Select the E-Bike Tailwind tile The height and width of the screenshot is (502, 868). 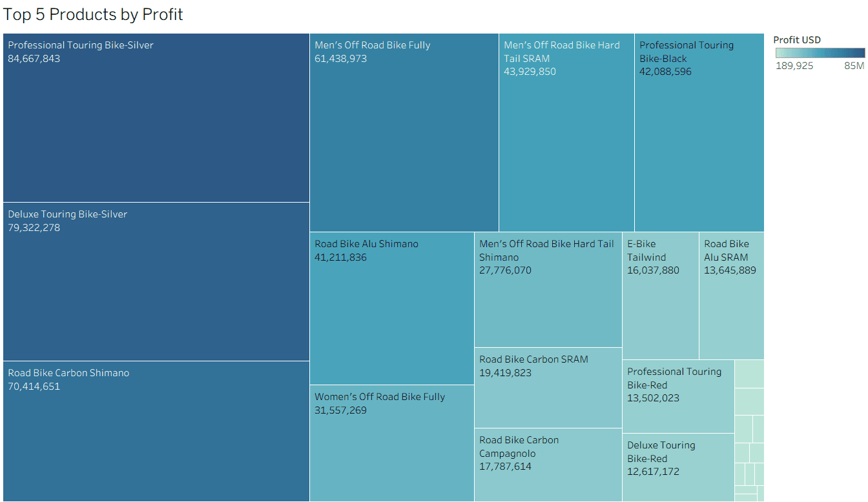pyautogui.click(x=660, y=296)
